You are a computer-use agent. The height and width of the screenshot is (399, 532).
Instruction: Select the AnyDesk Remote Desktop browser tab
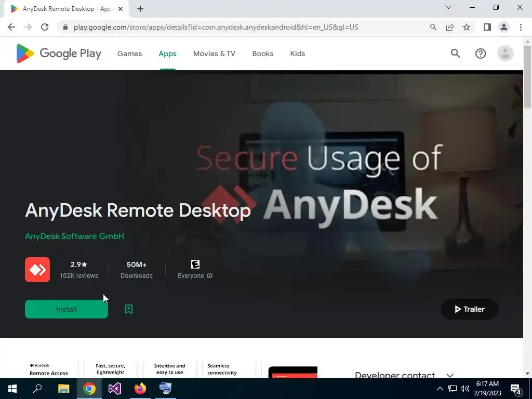66,9
